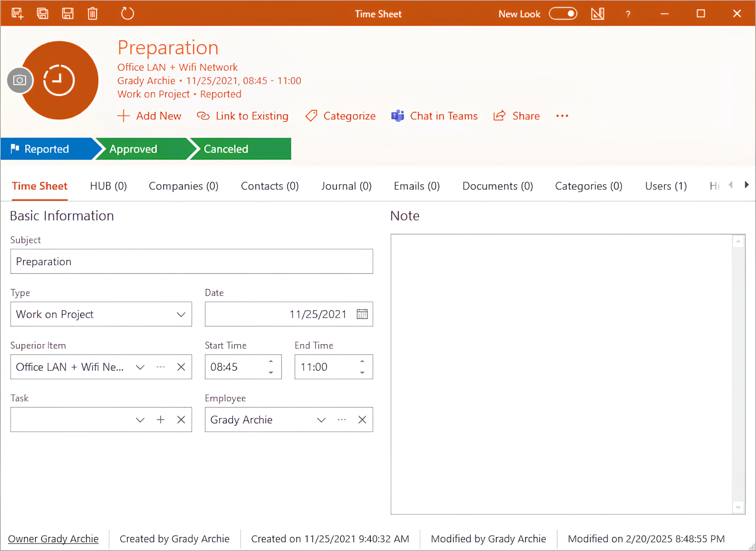
Task: Open the more actions ellipsis next to Share
Action: pos(562,116)
